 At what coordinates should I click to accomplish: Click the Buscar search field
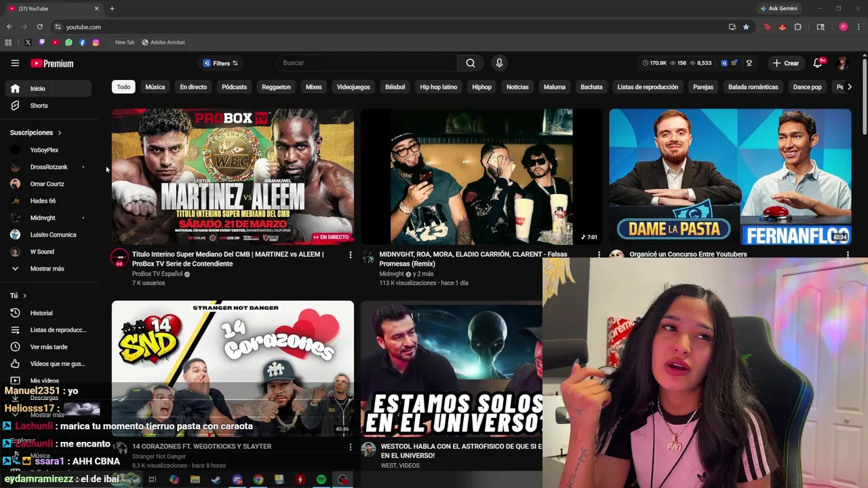pos(367,63)
